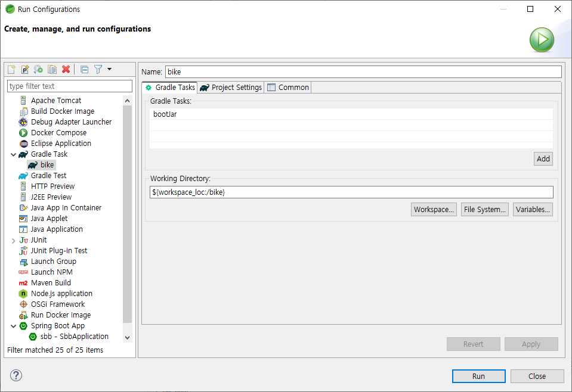The image size is (572, 392).
Task: Click the Debug Adapter Launcher icon
Action: click(x=23, y=122)
